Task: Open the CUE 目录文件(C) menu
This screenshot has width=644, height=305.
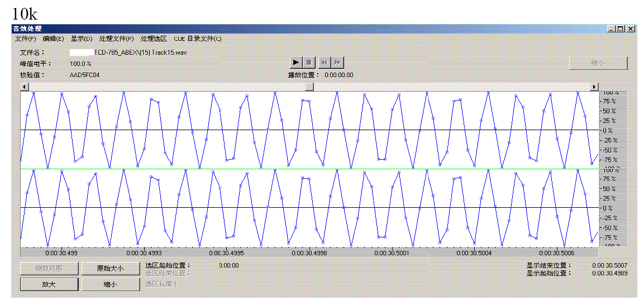Action: 197,39
